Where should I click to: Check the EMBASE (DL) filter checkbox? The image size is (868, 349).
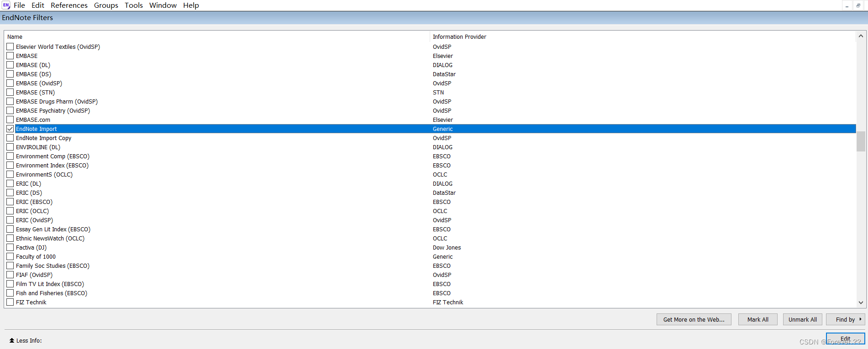tap(10, 65)
